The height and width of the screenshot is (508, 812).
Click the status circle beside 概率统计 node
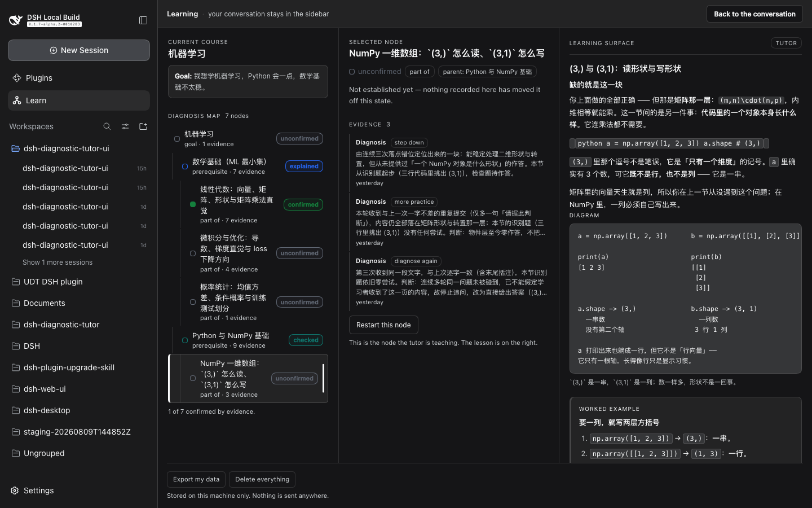pyautogui.click(x=193, y=302)
